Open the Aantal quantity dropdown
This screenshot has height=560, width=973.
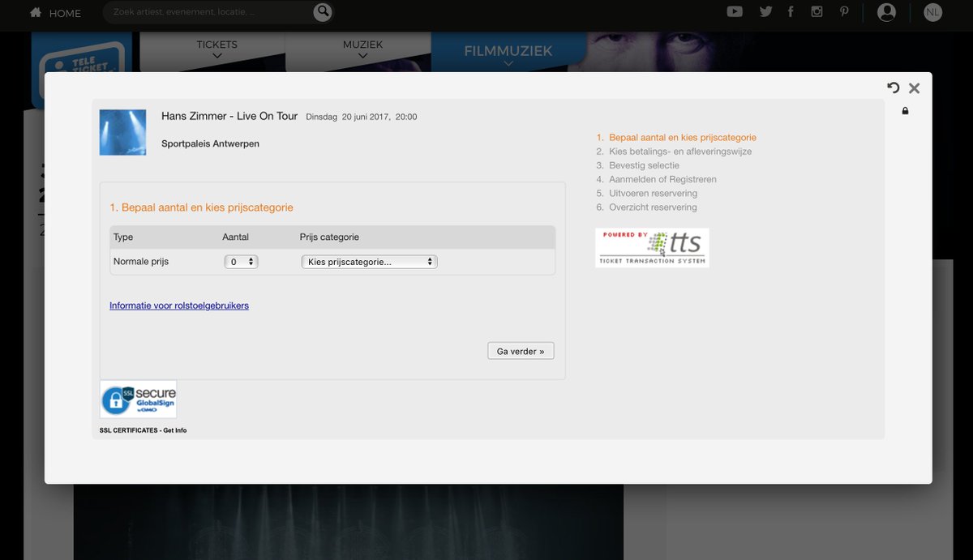tap(241, 262)
